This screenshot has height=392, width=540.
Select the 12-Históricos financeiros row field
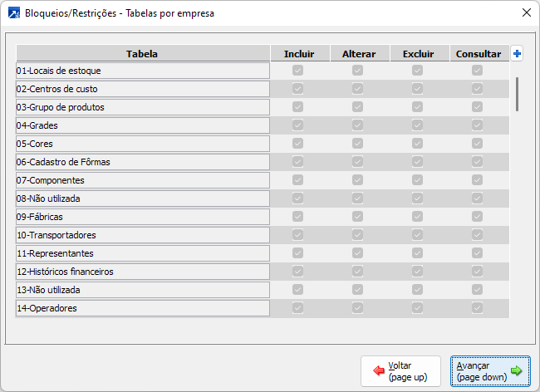pos(142,272)
